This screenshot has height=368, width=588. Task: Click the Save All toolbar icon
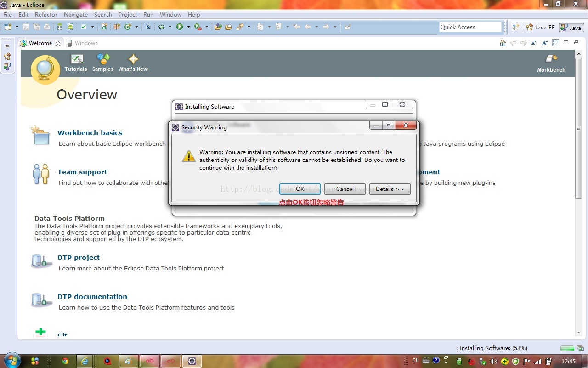click(36, 27)
